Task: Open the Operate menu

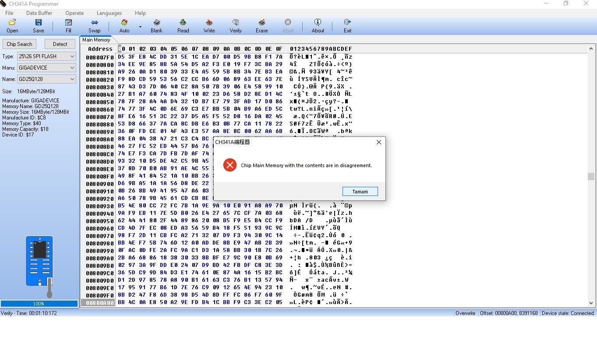Action: click(x=74, y=13)
